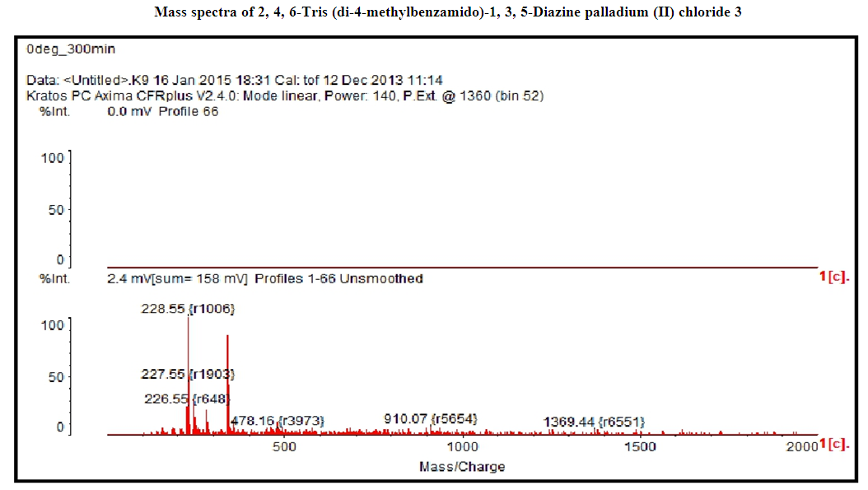Click the 1000 tick on the x-axis

pyautogui.click(x=462, y=446)
